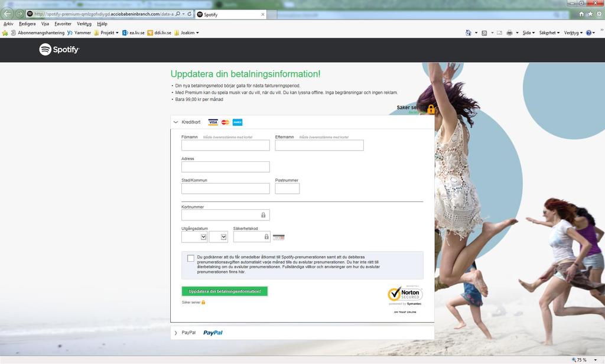This screenshot has width=605, height=364.
Task: Open the address bar history dropdown arrow
Action: click(183, 14)
